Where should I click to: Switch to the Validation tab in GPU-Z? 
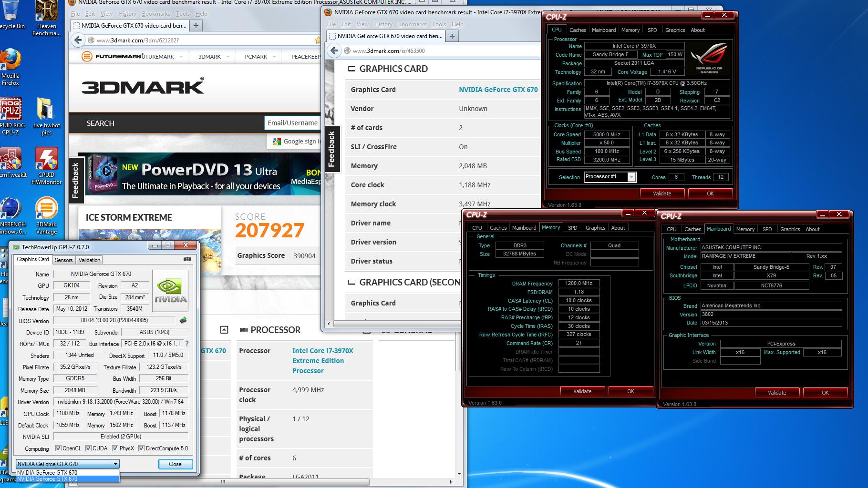coord(90,260)
